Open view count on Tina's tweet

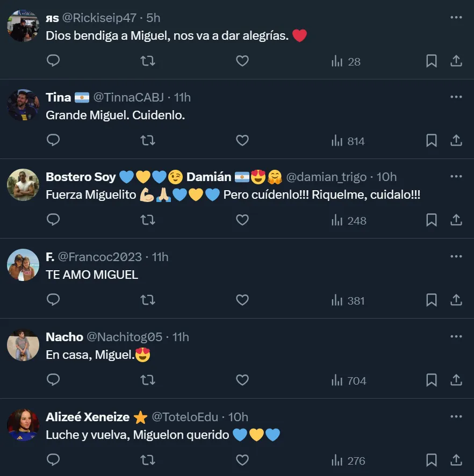click(348, 141)
